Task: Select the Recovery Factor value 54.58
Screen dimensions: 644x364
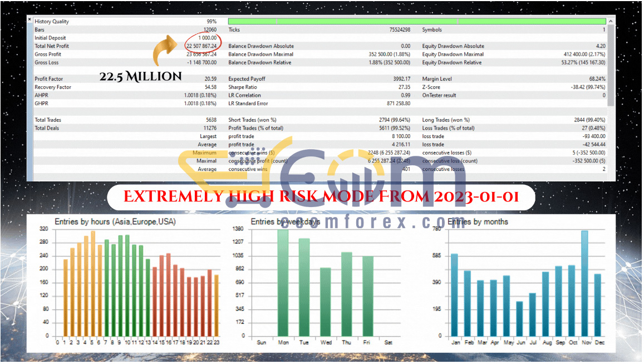Action: tap(211, 87)
